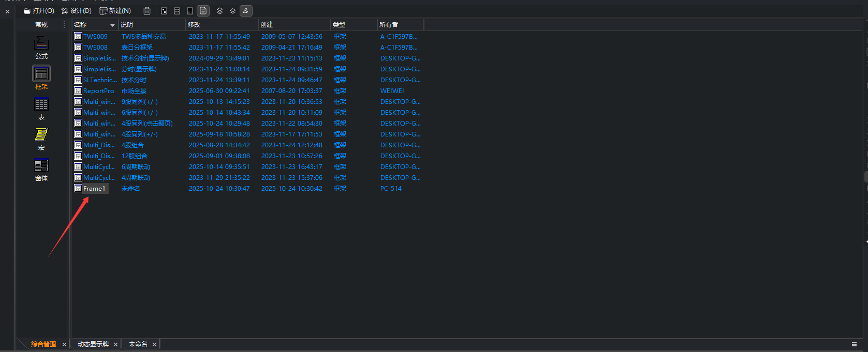This screenshot has height=352, width=868.
Task: Click the frame icon beside TWS009
Action: pos(78,36)
